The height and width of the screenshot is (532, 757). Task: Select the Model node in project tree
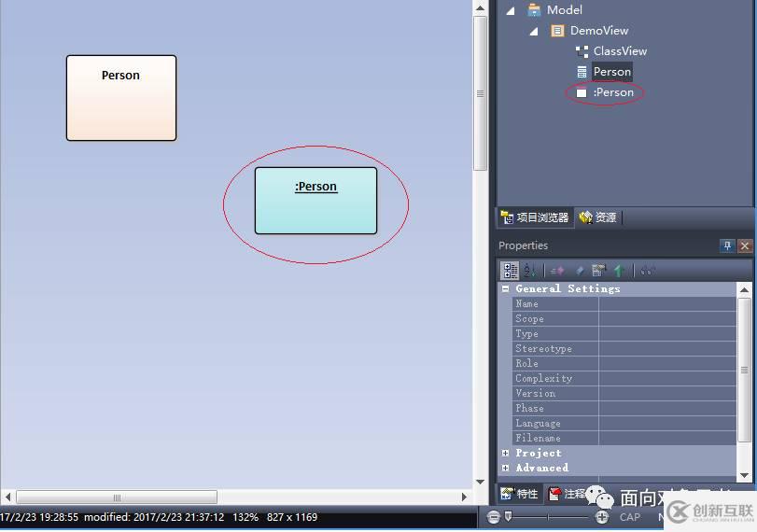pyautogui.click(x=565, y=9)
